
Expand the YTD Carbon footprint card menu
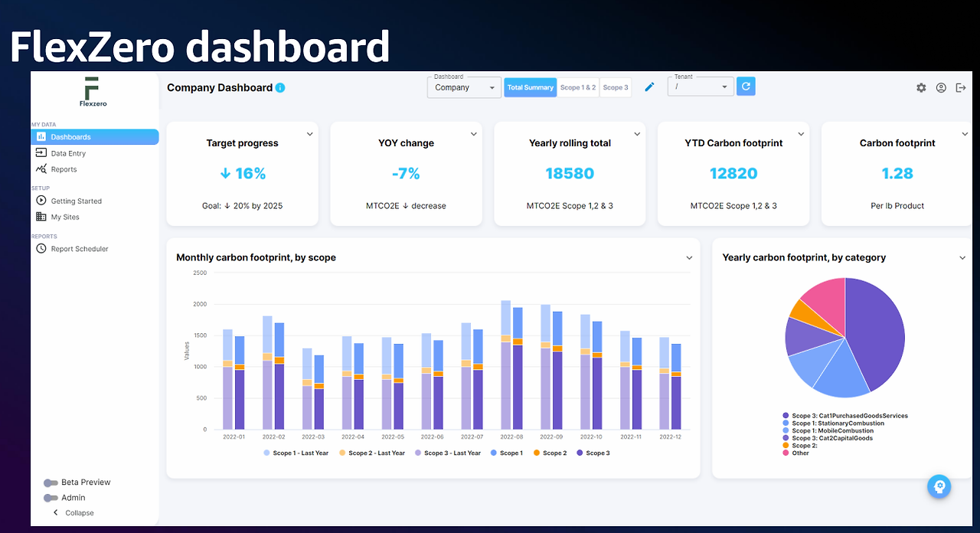pos(802,134)
